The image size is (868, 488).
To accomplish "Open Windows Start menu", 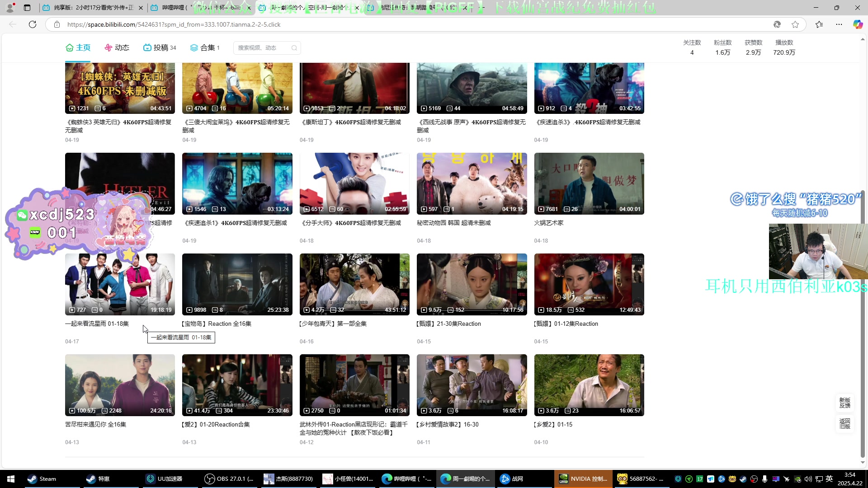I will (11, 479).
